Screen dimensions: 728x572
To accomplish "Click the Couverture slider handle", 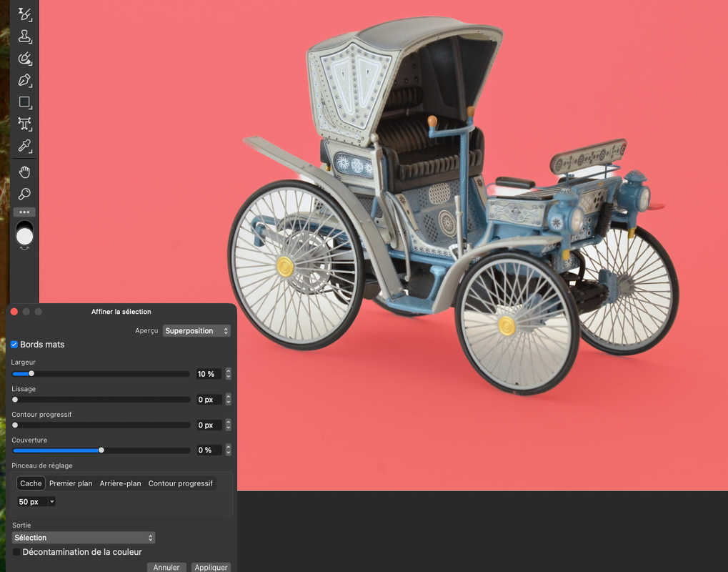I will [x=101, y=450].
